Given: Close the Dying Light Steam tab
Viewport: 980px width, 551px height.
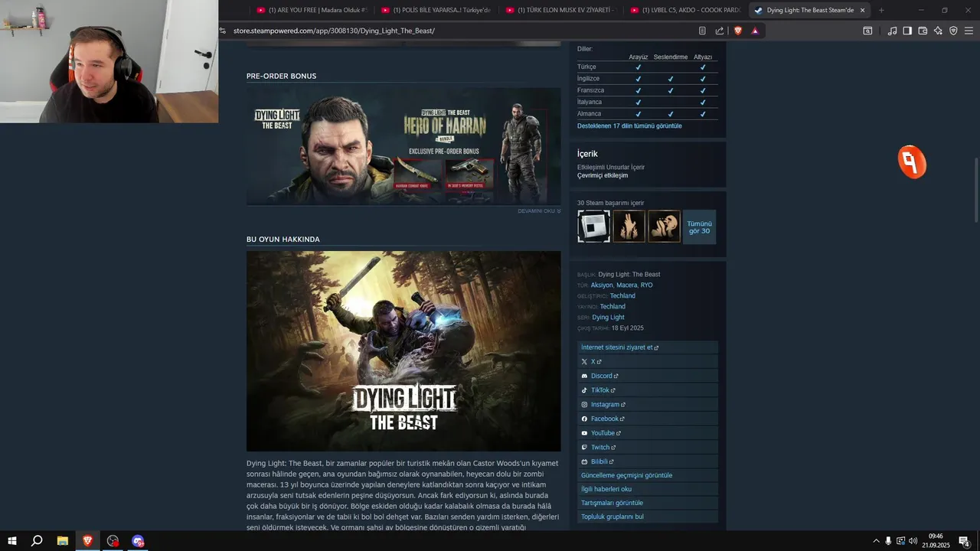Looking at the screenshot, I should [x=863, y=10].
